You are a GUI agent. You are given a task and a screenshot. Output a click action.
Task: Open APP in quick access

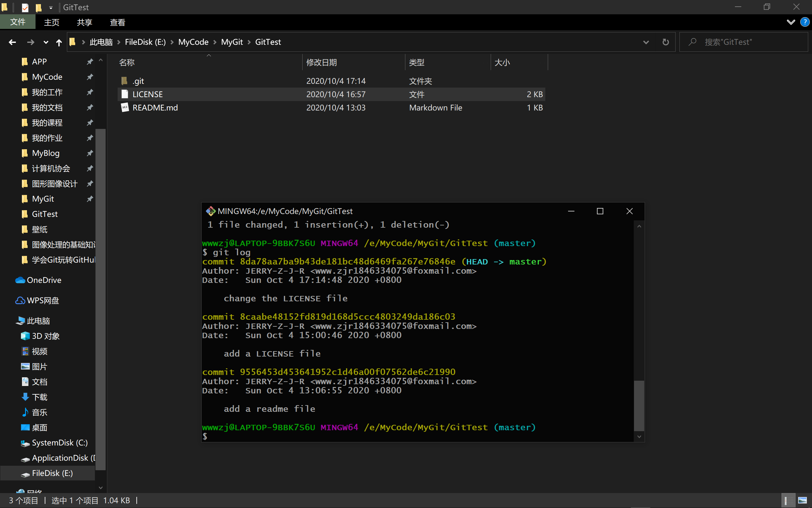click(x=39, y=62)
